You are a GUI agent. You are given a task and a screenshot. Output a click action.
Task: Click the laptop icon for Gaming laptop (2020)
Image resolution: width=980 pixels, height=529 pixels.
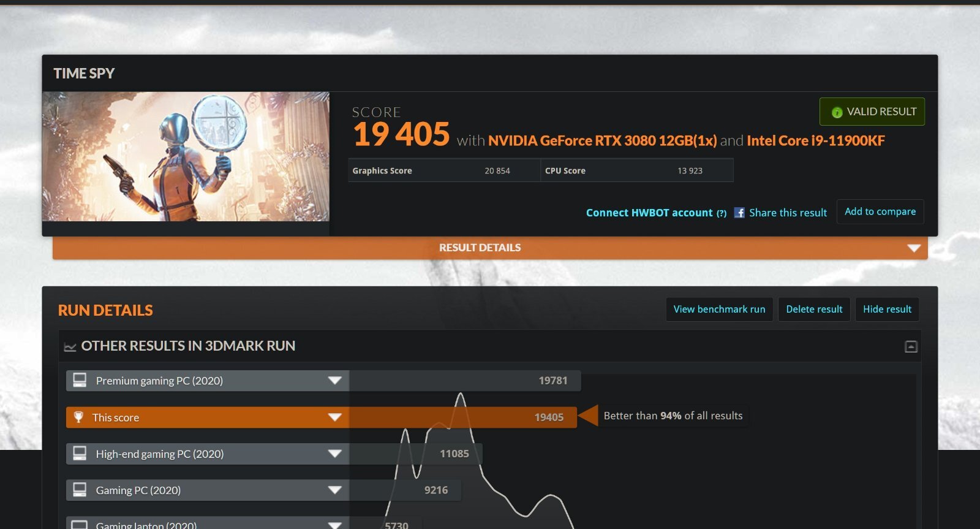tap(80, 525)
